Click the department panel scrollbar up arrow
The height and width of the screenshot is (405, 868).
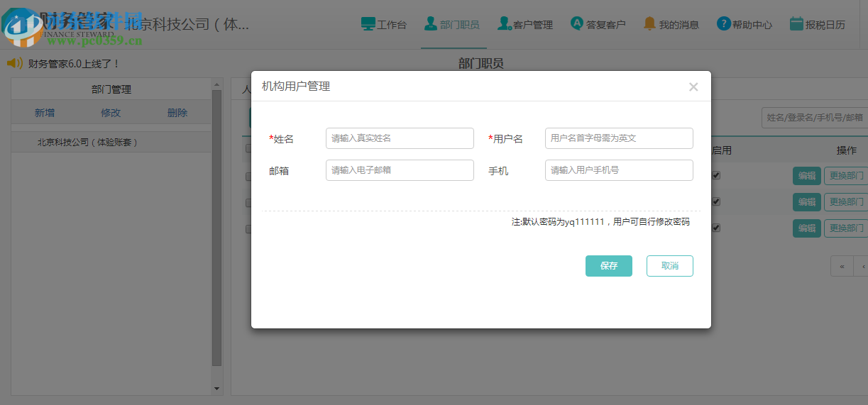217,84
